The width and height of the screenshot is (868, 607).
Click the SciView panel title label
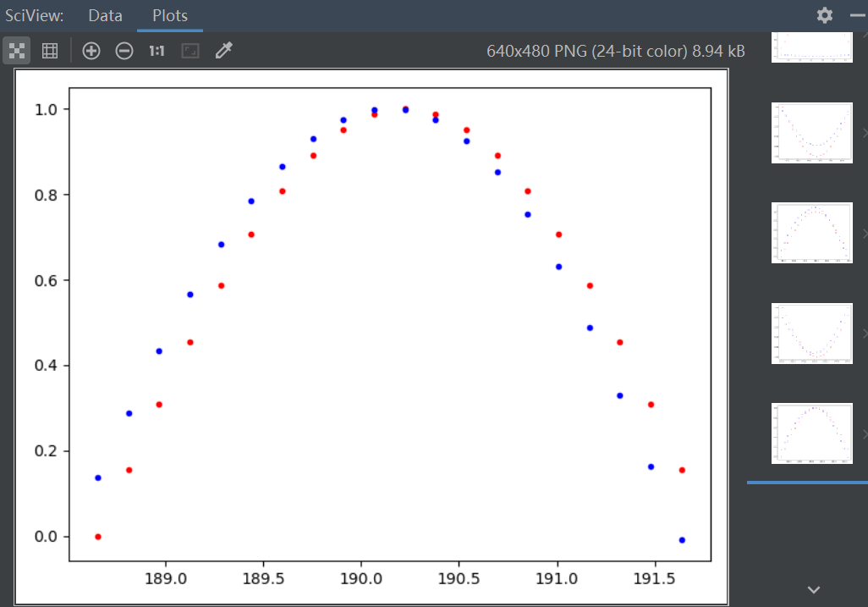click(35, 15)
